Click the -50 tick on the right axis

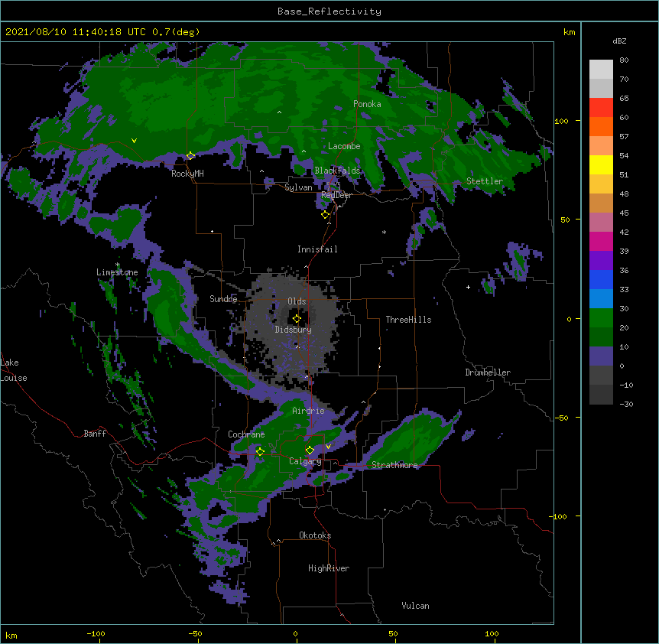pos(561,418)
